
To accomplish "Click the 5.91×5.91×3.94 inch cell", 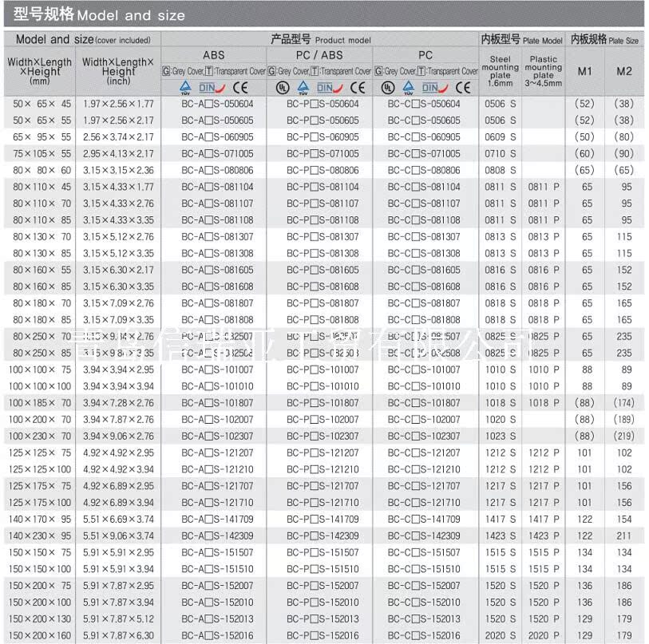I will [x=118, y=569].
